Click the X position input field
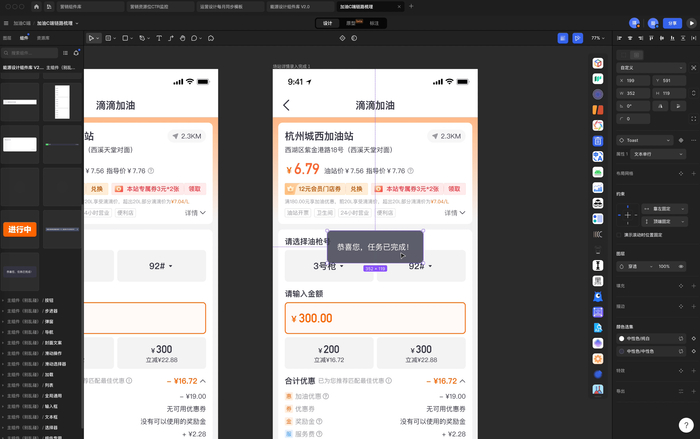700x439 pixels. (632, 79)
